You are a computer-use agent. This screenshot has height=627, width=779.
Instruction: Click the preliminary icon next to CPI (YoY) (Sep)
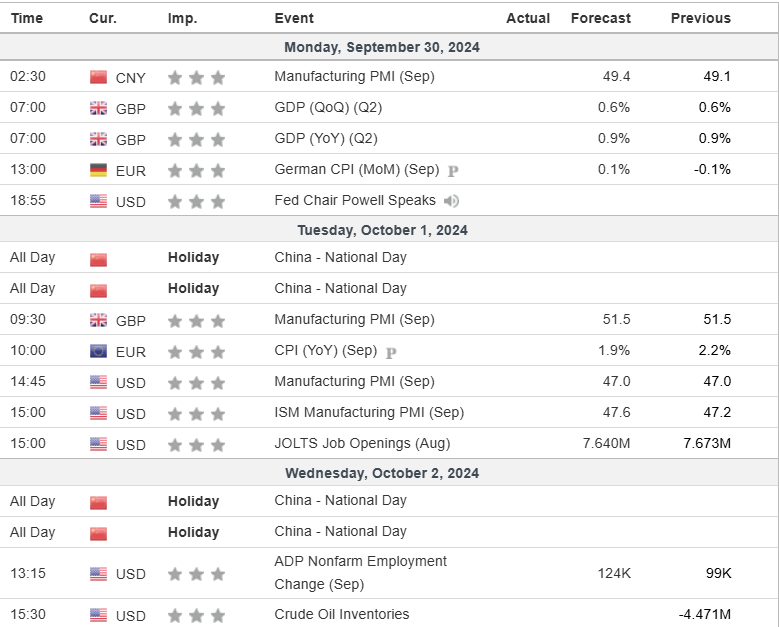tap(391, 351)
